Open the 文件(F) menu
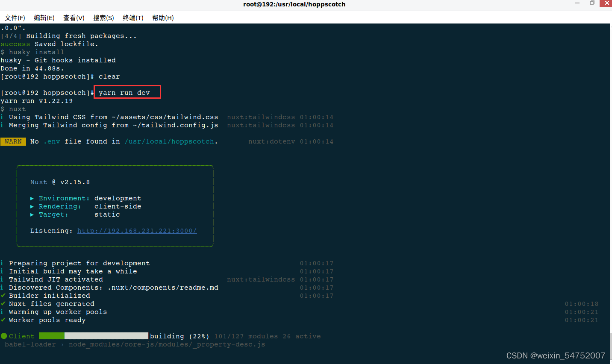 (15, 18)
